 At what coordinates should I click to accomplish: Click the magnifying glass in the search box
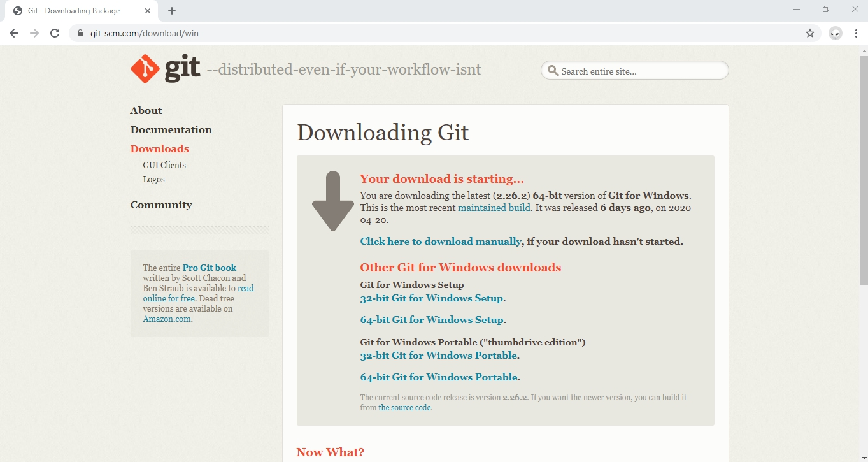pyautogui.click(x=553, y=71)
